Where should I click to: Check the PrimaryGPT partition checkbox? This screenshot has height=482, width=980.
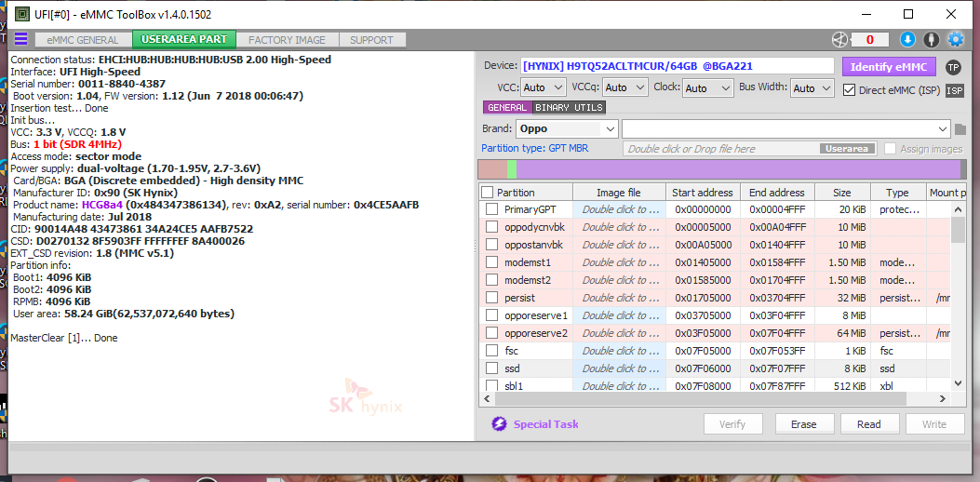(492, 209)
